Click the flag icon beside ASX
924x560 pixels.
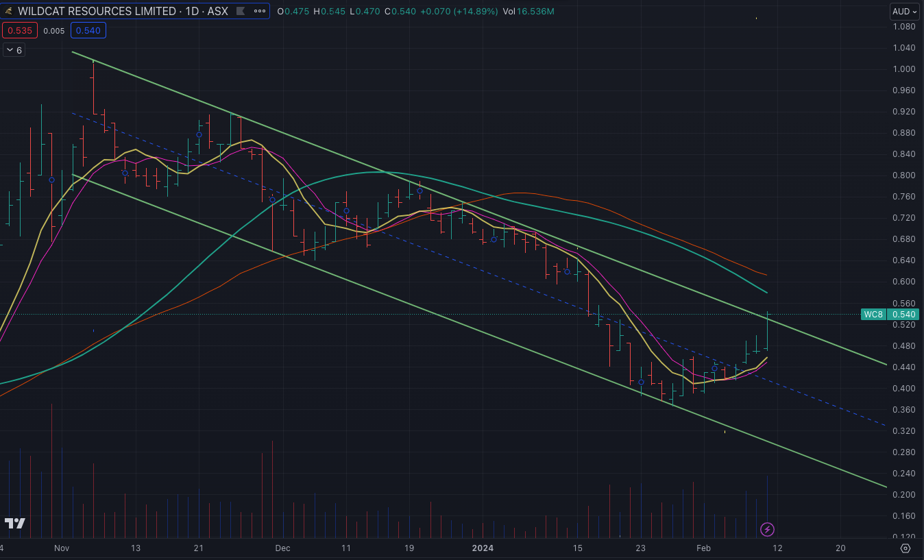[240, 12]
